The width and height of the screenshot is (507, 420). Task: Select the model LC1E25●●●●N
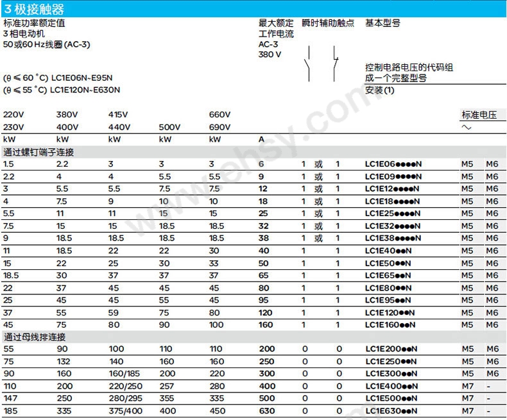click(393, 214)
